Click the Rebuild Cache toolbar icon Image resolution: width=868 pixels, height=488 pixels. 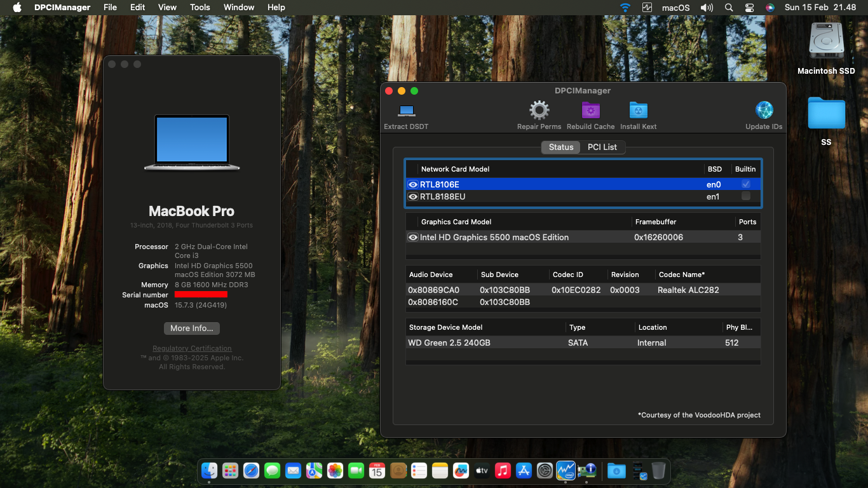(x=591, y=110)
